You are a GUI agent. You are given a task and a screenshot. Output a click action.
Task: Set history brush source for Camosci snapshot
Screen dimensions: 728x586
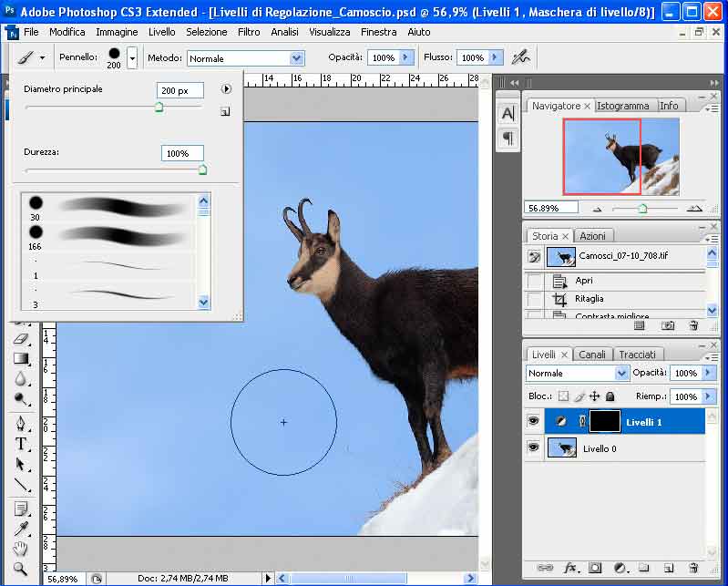tap(535, 256)
